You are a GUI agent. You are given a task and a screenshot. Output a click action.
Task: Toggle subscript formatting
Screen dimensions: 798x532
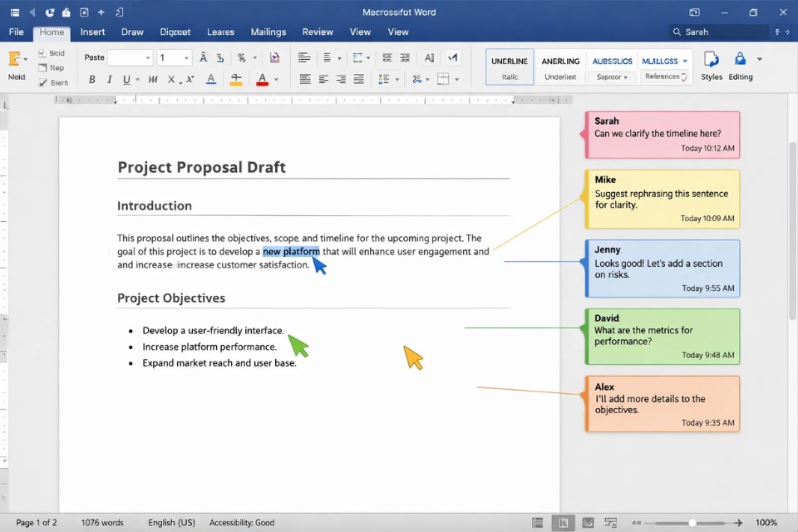coord(171,79)
